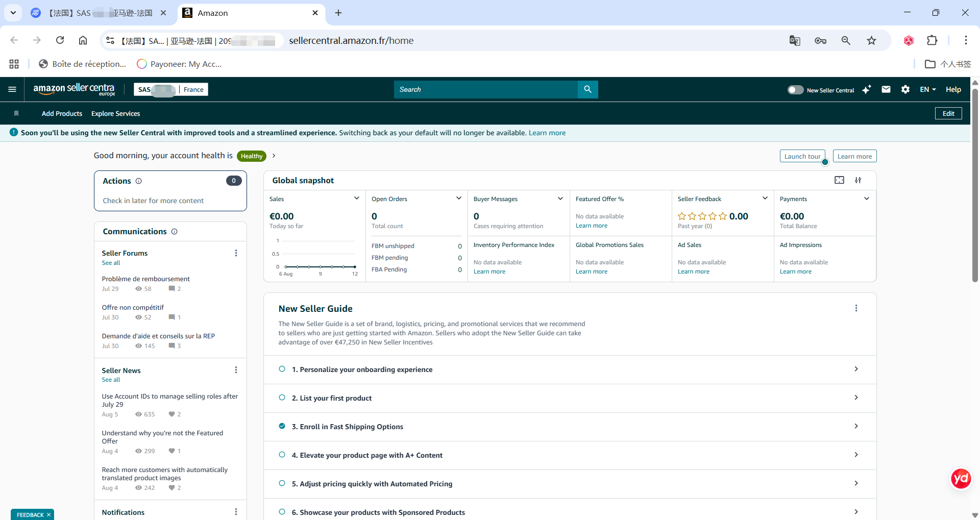Open Add Products menu item
This screenshot has width=980, height=520.
coord(62,113)
